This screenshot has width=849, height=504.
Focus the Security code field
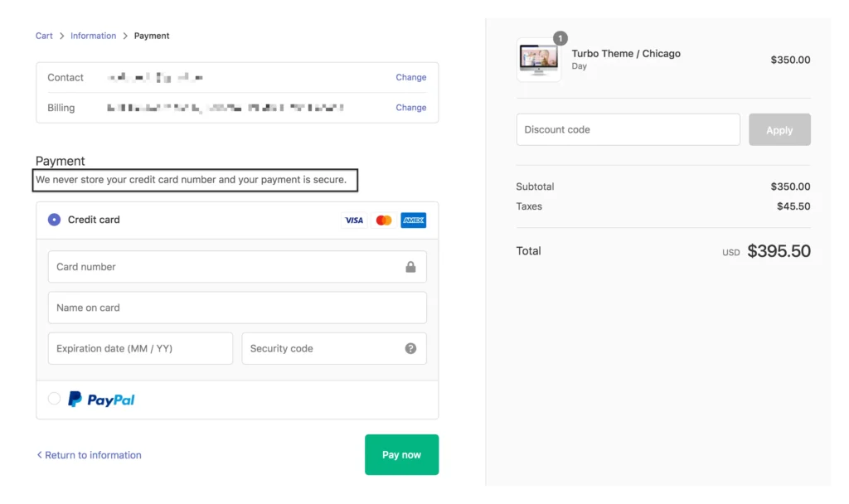click(334, 349)
